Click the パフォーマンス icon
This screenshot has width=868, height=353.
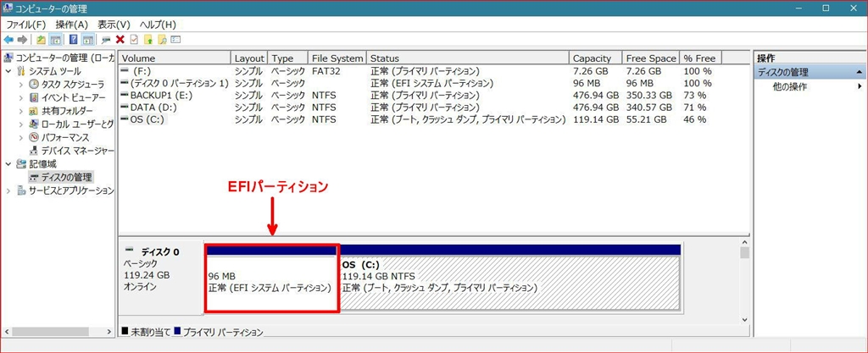pyautogui.click(x=34, y=137)
